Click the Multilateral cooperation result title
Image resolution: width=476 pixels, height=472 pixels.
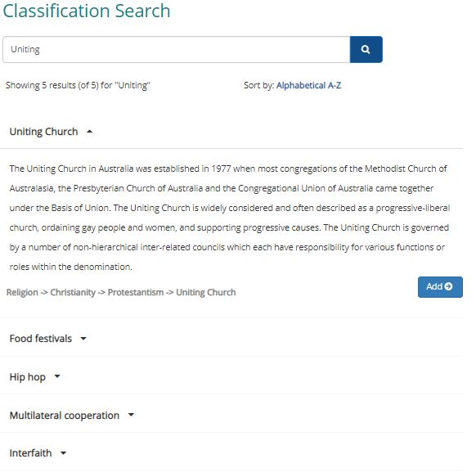click(65, 416)
